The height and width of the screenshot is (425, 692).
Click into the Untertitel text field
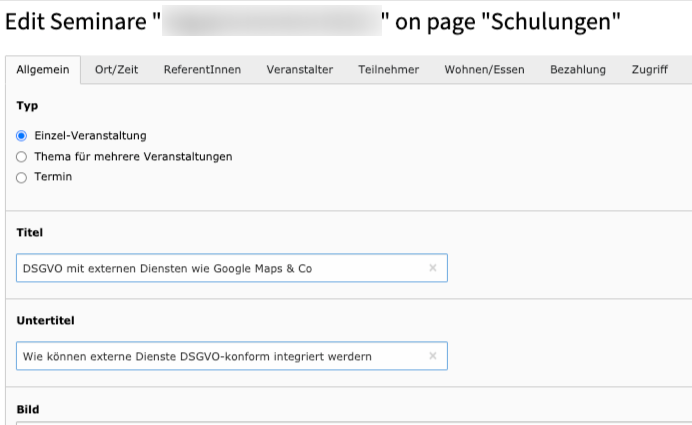pyautogui.click(x=232, y=356)
